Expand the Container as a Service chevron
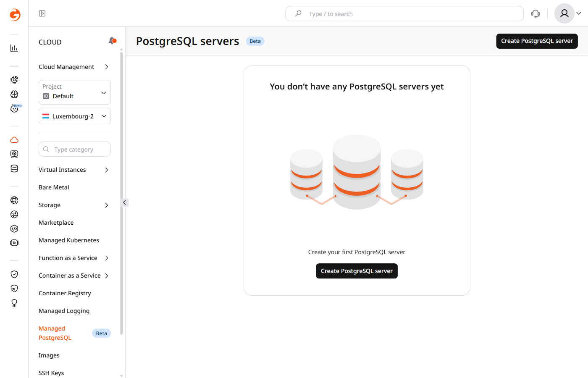 coord(107,276)
